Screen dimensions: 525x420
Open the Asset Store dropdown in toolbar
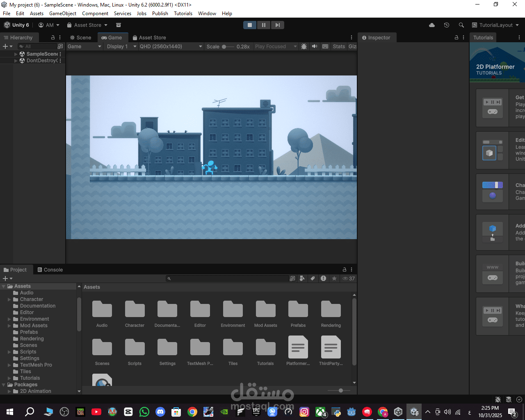tap(87, 25)
